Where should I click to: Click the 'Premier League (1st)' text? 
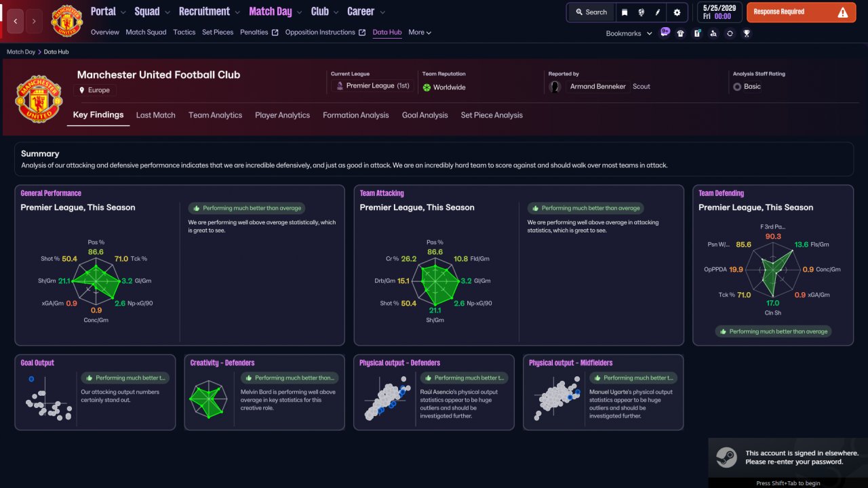378,86
